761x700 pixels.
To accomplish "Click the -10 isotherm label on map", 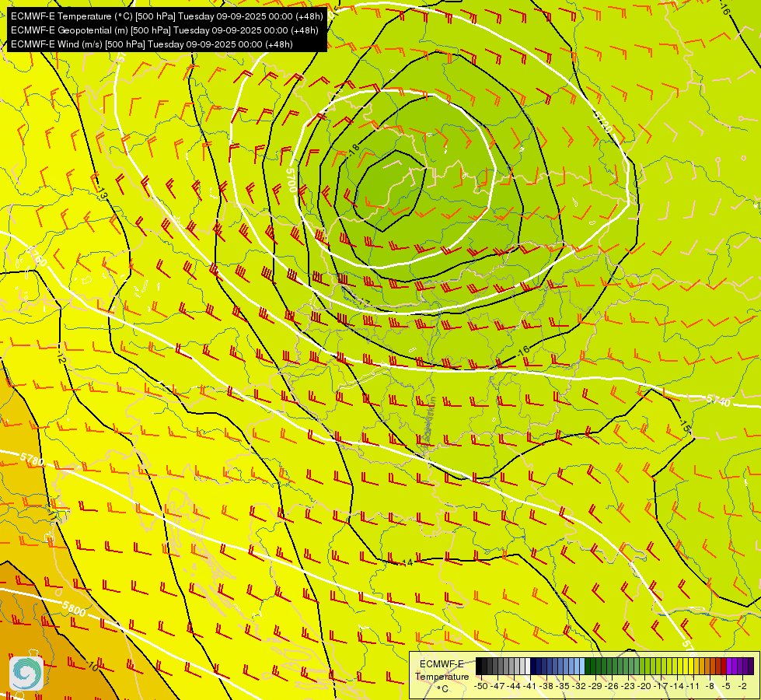I will point(93,666).
